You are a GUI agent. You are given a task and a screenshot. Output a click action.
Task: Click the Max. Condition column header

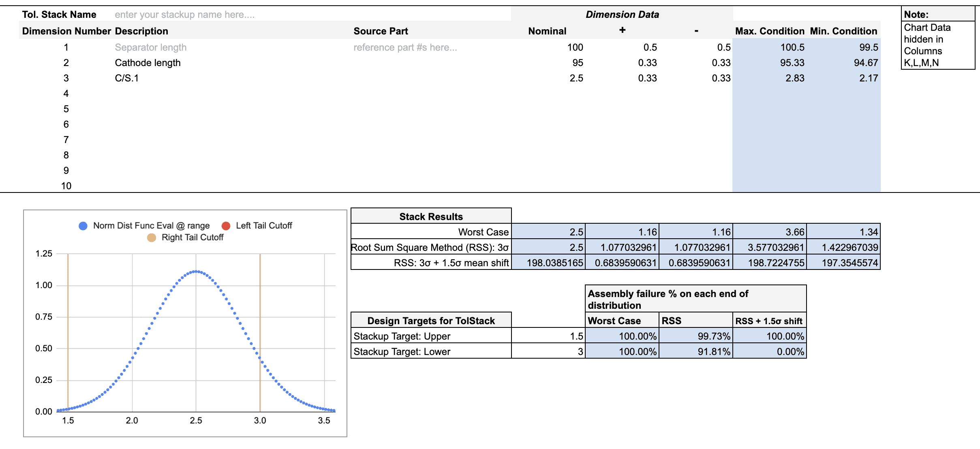(770, 31)
